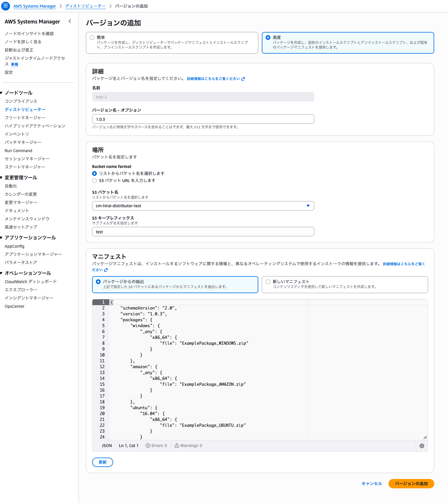This screenshot has width=448, height=503.
Task: Open メンテナンスウィンドウ page
Action: 27,219
